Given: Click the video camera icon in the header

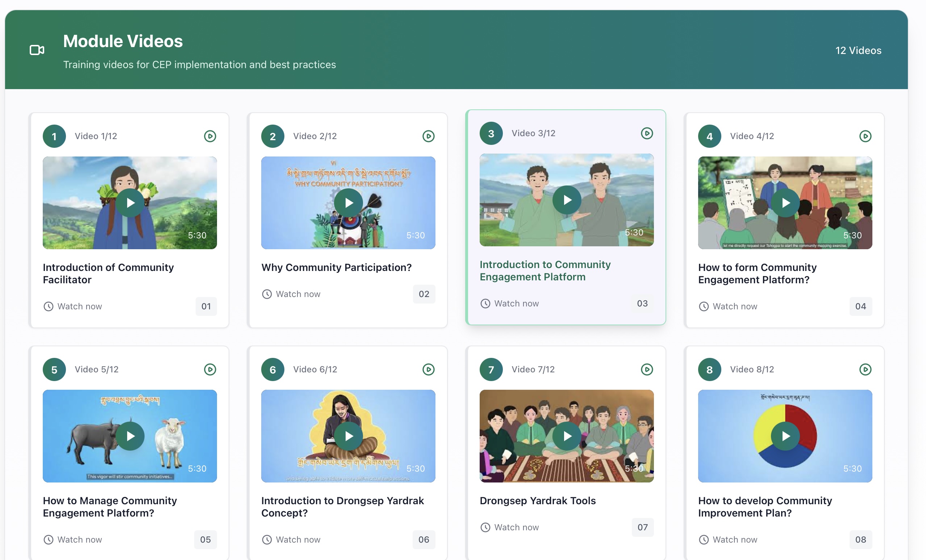Looking at the screenshot, I should click(37, 49).
